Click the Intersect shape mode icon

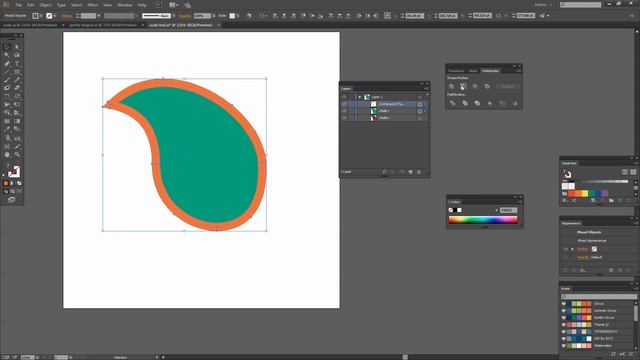[x=475, y=86]
